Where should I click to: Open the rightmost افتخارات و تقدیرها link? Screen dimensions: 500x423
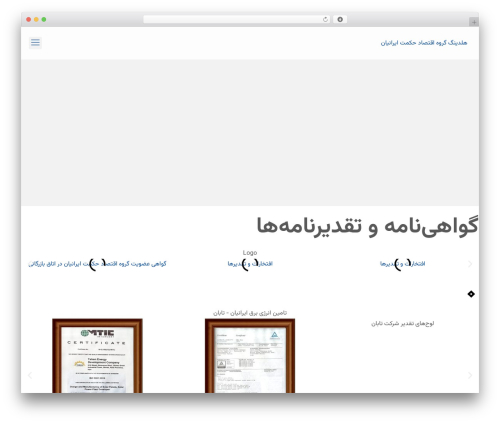coord(403,264)
